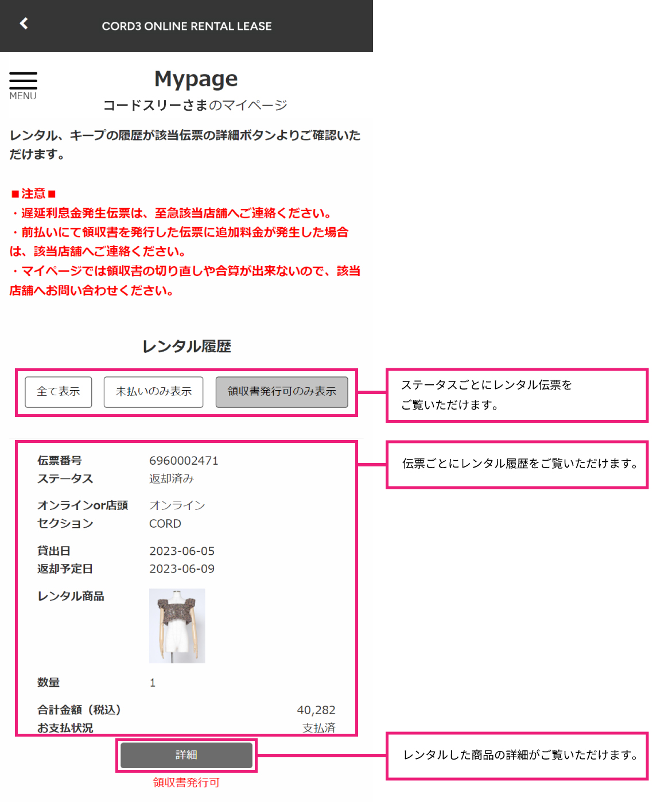Click the rental date 2023-06-05
Image resolution: width=672 pixels, height=802 pixels.
pos(182,551)
